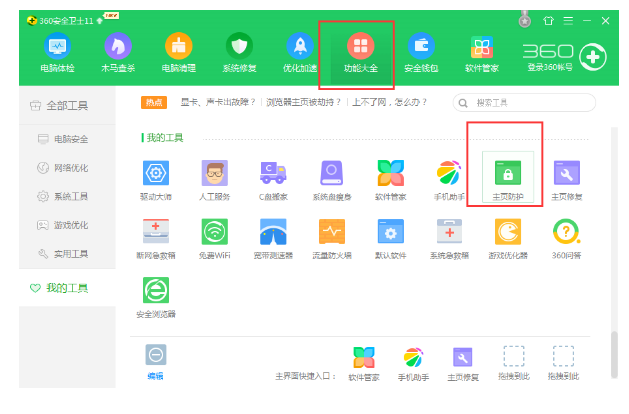The height and width of the screenshot is (414, 629).
Task: Open 手机助手 shortcut in bottom bar
Action: pos(413,364)
